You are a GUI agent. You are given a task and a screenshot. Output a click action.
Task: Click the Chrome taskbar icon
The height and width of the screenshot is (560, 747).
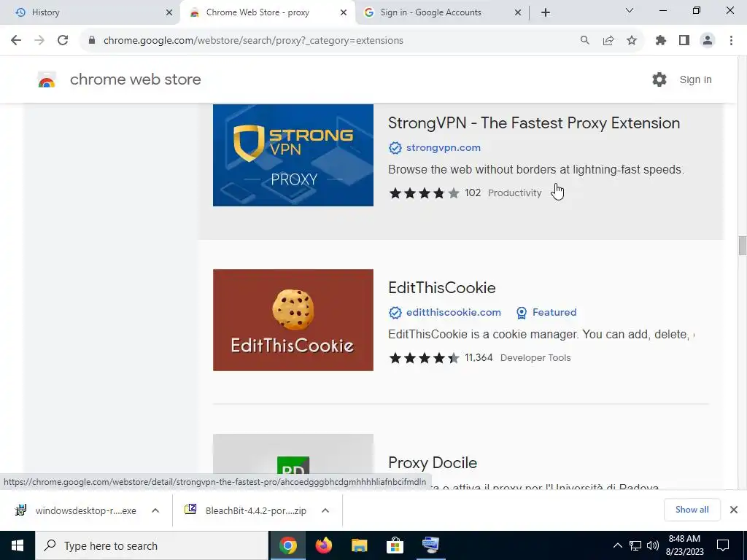click(x=288, y=545)
